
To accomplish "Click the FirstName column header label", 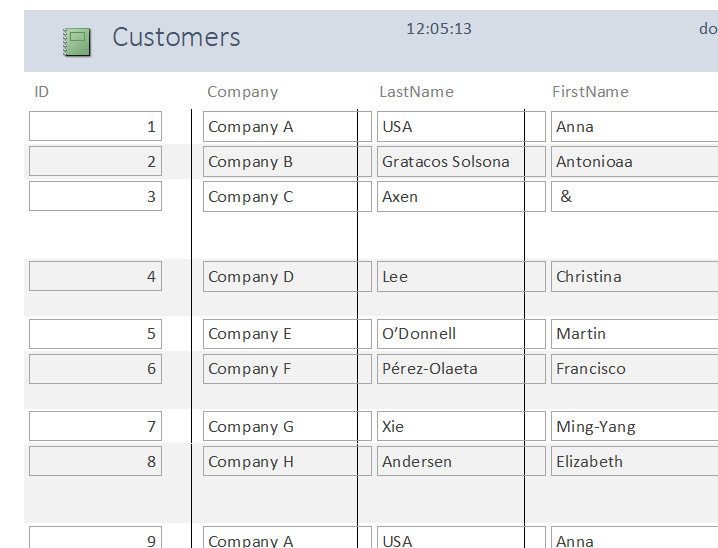I will click(x=590, y=92).
